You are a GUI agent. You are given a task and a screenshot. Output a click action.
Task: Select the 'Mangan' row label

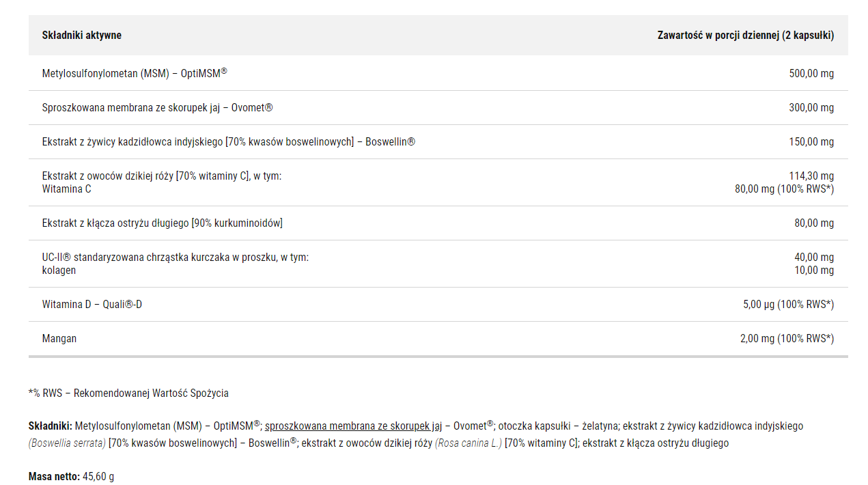pos(59,339)
